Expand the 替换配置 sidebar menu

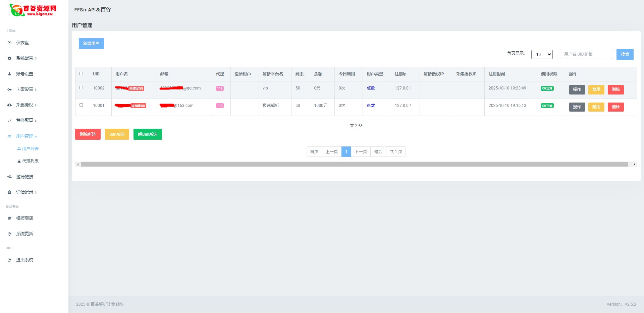click(x=26, y=121)
